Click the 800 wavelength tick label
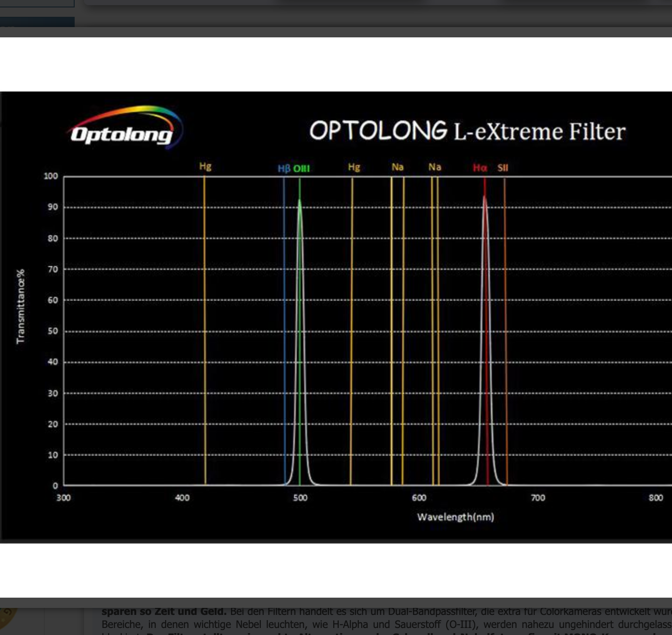Viewport: 672px width, 635px height. click(x=656, y=498)
